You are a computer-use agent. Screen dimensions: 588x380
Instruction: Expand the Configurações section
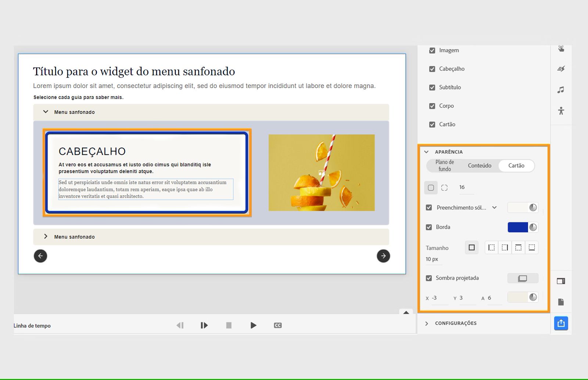pos(427,323)
